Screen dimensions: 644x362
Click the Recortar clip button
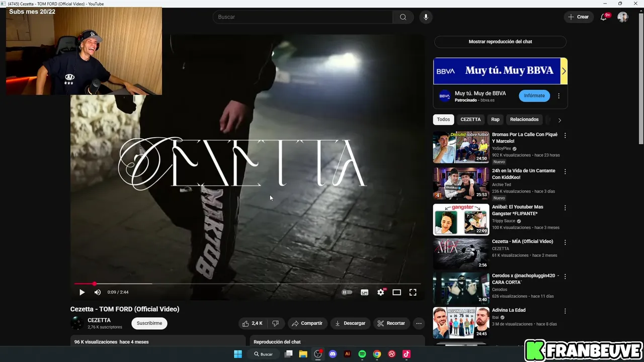(391, 323)
